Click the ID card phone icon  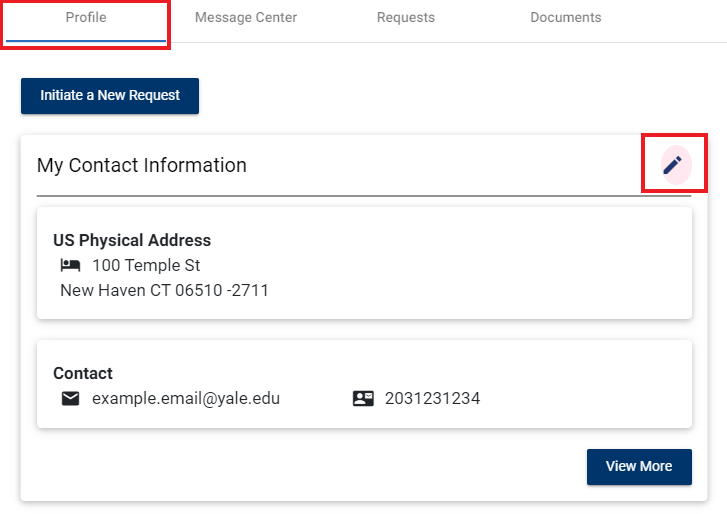pos(363,398)
